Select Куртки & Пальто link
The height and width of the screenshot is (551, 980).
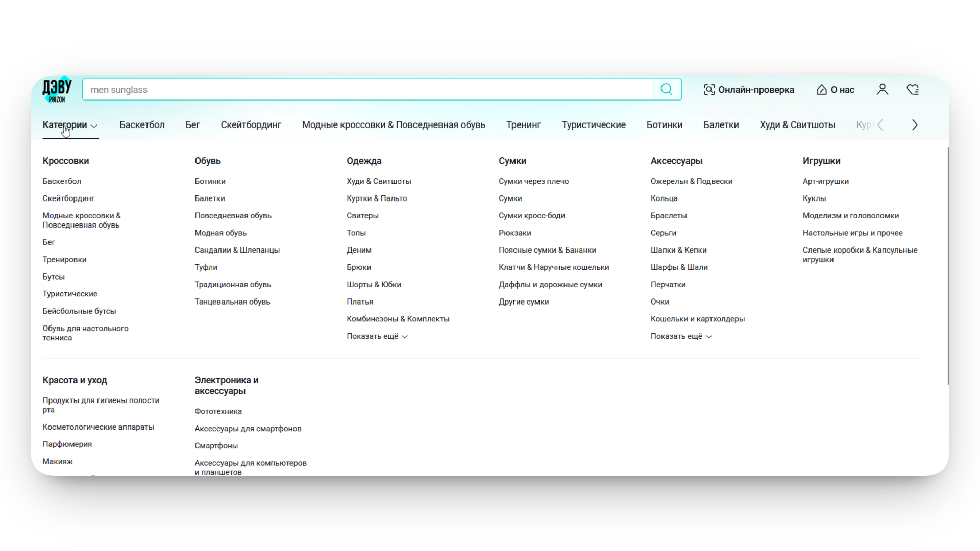tap(377, 198)
